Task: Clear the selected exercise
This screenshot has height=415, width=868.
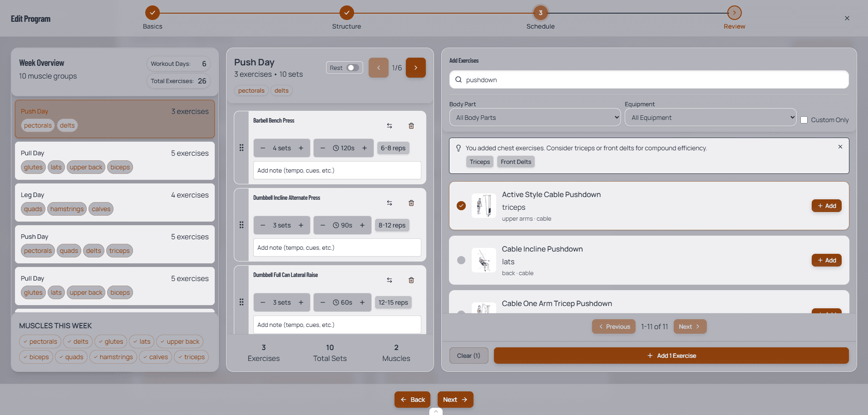Action: [x=469, y=356]
